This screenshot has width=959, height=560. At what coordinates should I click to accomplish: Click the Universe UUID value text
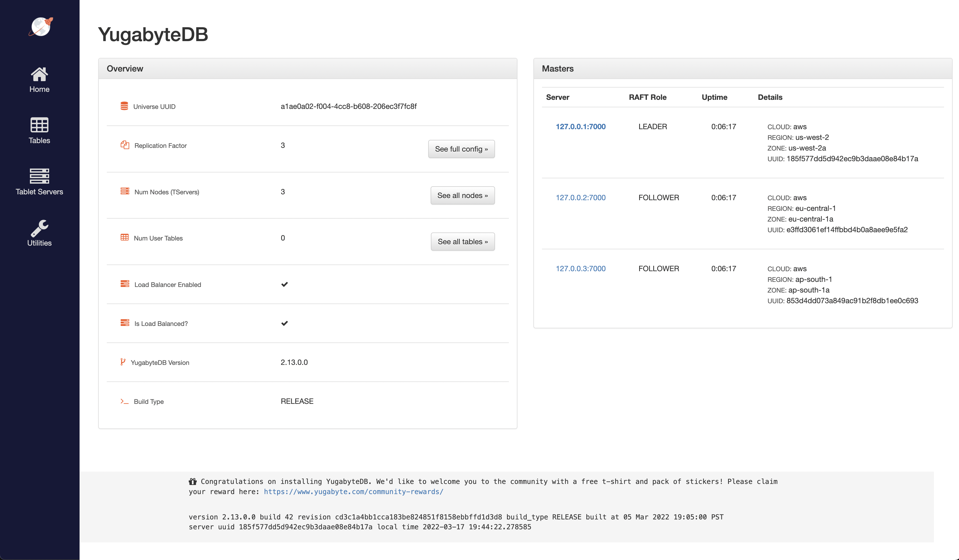pyautogui.click(x=348, y=106)
